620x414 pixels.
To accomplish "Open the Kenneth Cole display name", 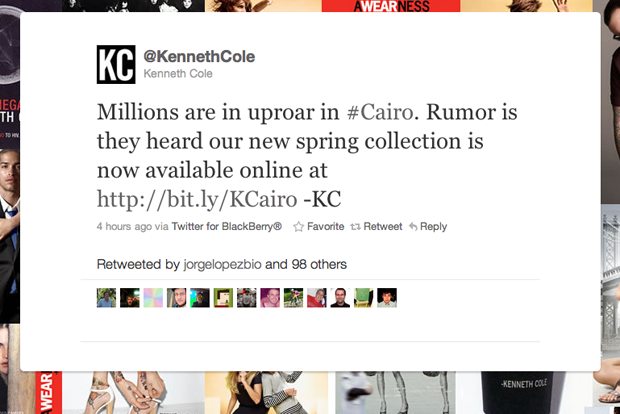I will click(178, 74).
